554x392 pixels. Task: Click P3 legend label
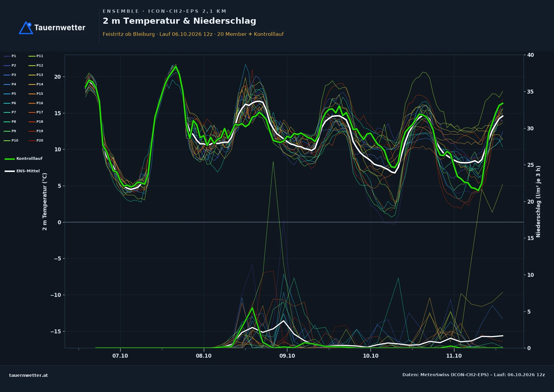pos(14,75)
